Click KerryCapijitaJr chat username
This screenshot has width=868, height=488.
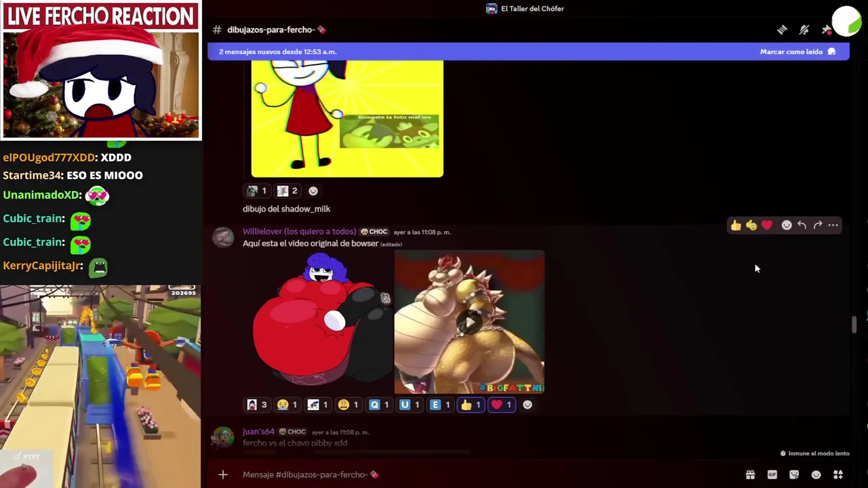43,266
